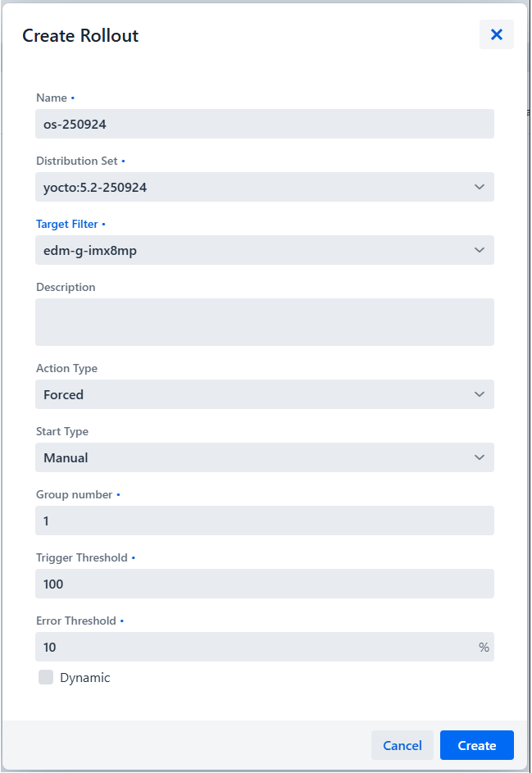Enable the Dynamic checkbox
Screen dimensions: 532x773
pyautogui.click(x=45, y=677)
